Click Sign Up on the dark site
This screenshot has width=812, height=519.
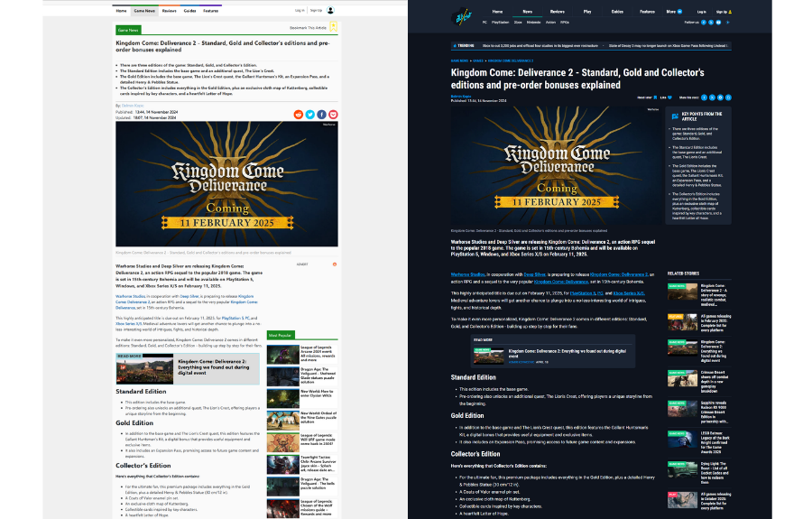(x=724, y=12)
